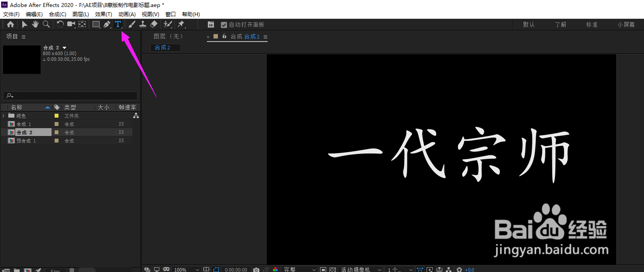This screenshot has height=272, width=644.
Task: Click the Interpret Footage icon in Project panel
Action: [6, 270]
